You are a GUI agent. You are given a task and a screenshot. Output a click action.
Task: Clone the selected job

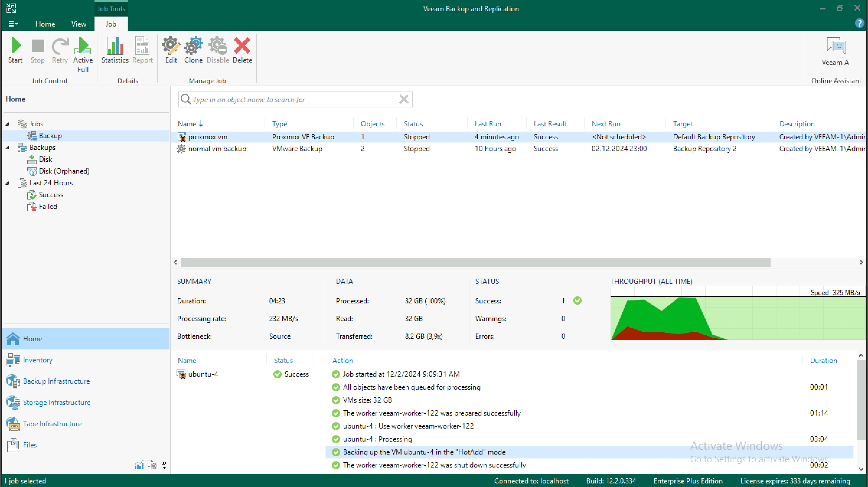point(193,50)
